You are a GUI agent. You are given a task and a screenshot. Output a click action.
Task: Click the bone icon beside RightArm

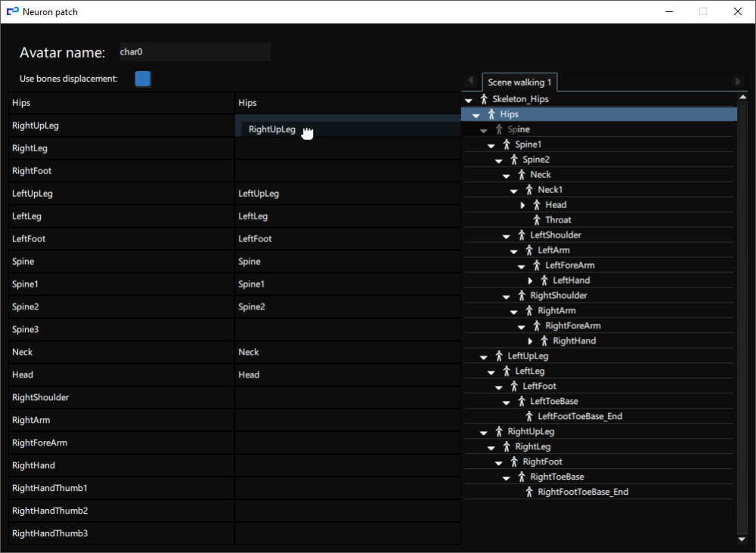(529, 310)
